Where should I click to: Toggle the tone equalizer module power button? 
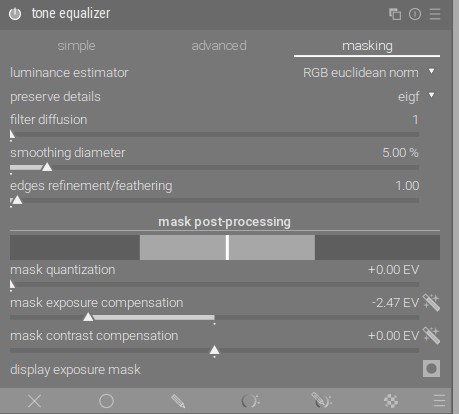coord(15,14)
